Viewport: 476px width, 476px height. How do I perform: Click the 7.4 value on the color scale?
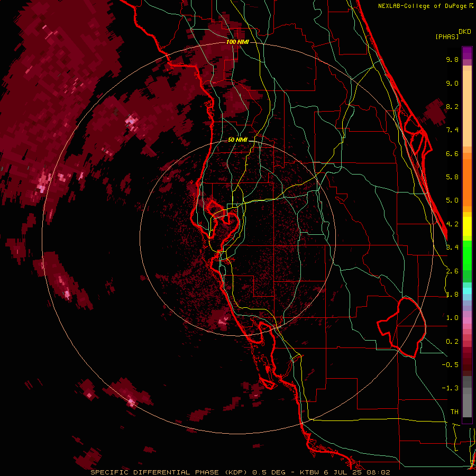click(452, 130)
